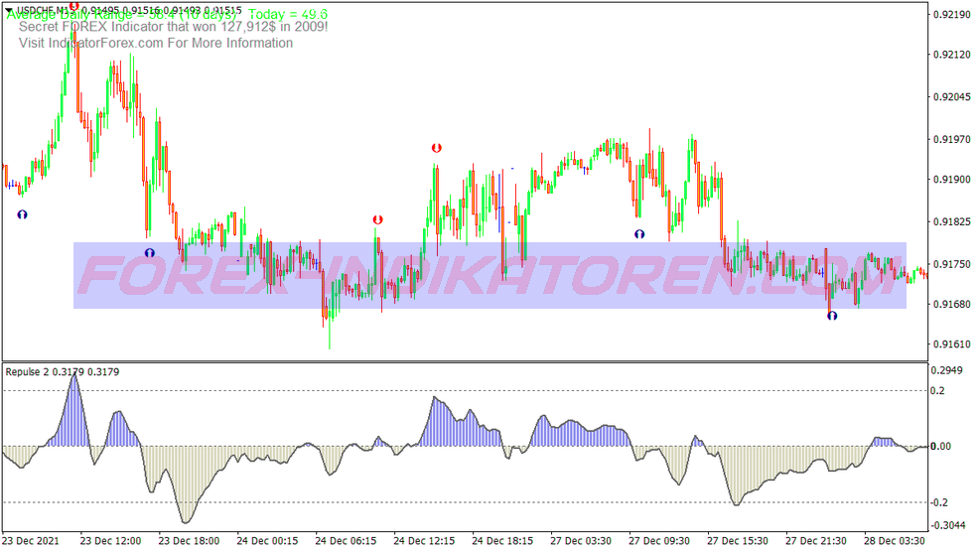The width and height of the screenshot is (980, 551).
Task: Click the green Today = 49.6 value
Action: (x=288, y=14)
